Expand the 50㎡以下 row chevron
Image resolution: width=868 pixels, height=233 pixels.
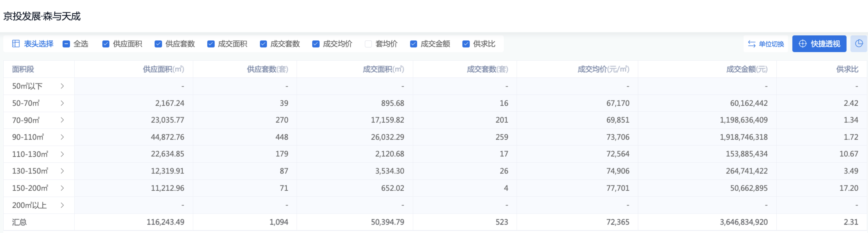pyautogui.click(x=62, y=86)
